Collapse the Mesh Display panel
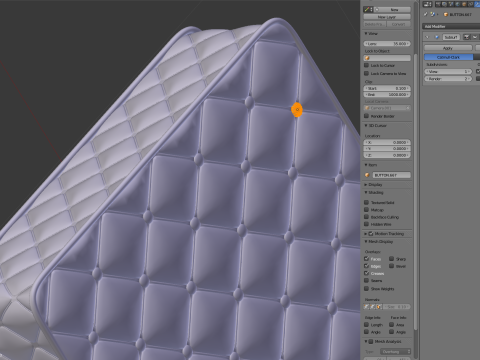480x360 pixels. (x=366, y=241)
